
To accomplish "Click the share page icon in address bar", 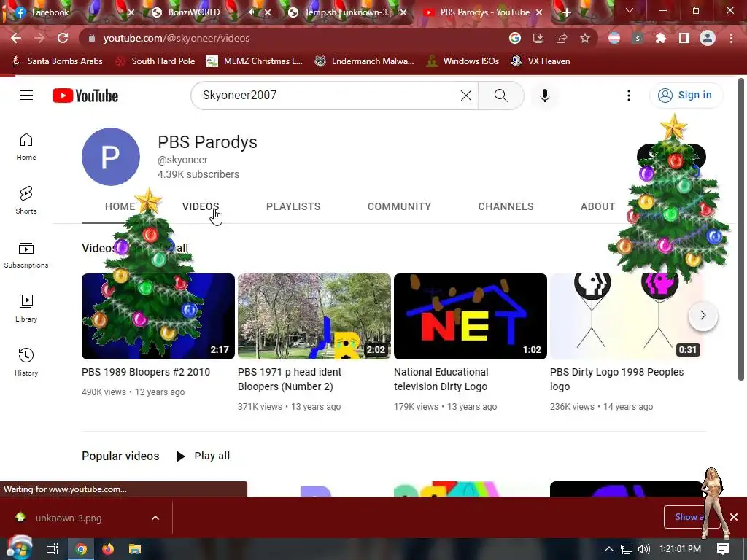I will [x=561, y=38].
